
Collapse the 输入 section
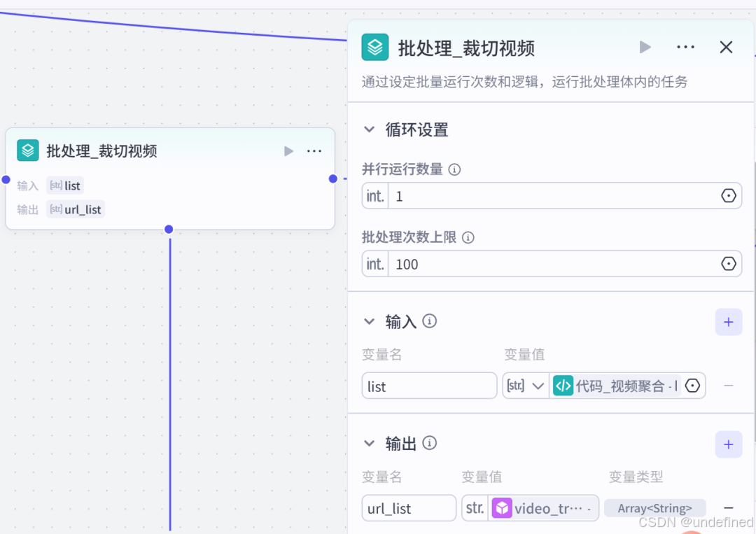(370, 321)
